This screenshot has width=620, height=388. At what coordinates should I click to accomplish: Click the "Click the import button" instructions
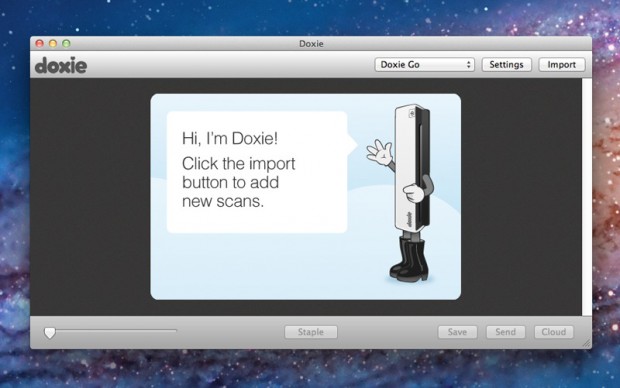click(238, 182)
